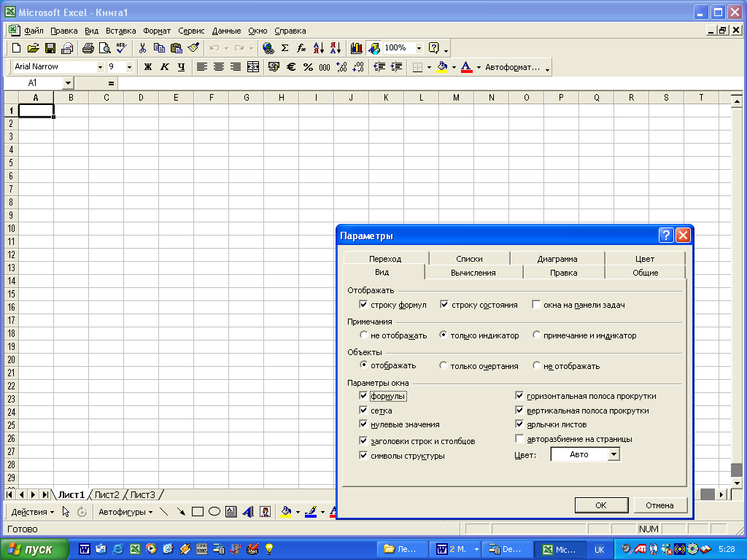Toggle the 'сетка' checkbox

click(x=363, y=410)
